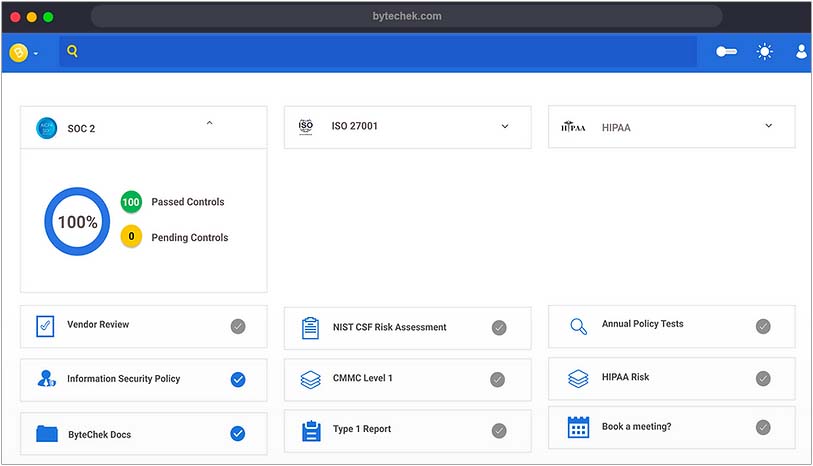
Task: Open Annual Policy Tests card
Action: [x=671, y=326]
